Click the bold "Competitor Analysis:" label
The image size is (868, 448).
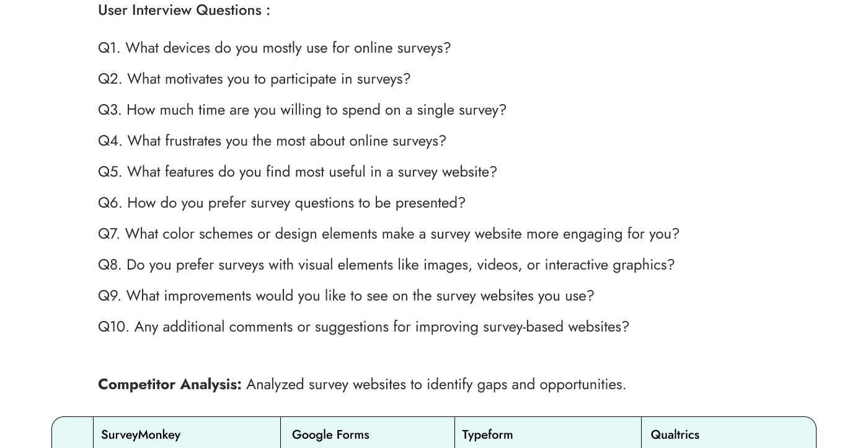pyautogui.click(x=169, y=385)
